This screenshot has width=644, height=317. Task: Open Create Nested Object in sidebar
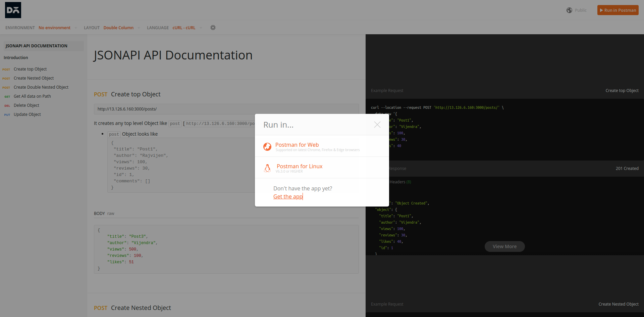coord(34,78)
